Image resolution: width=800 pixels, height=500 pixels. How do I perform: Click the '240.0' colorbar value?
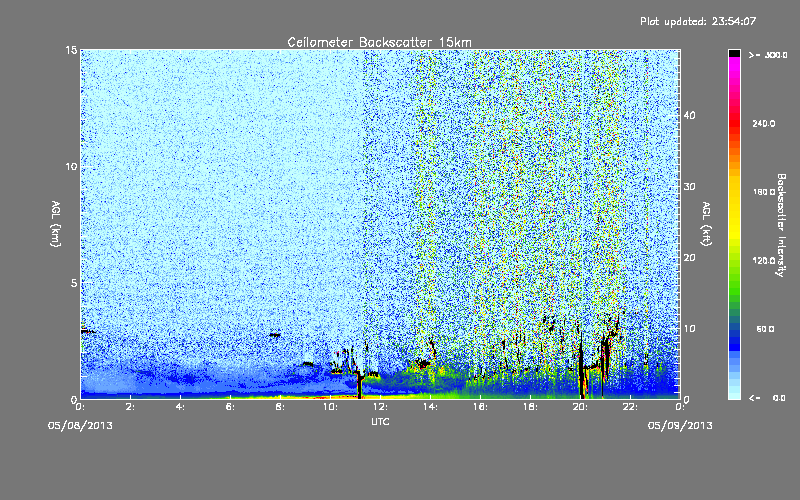pyautogui.click(x=763, y=123)
